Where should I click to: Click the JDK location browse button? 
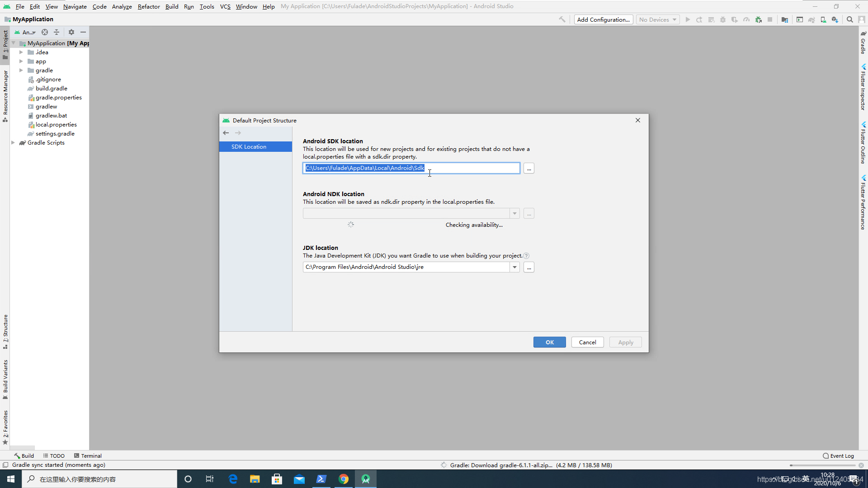coord(529,267)
